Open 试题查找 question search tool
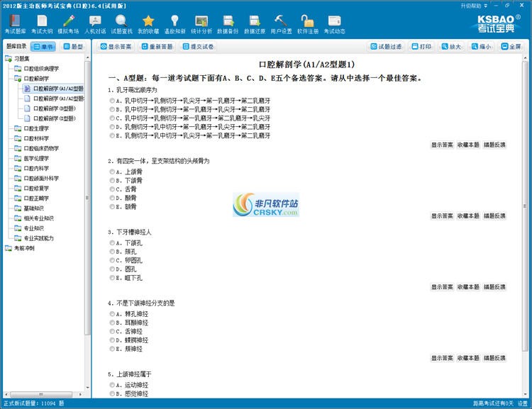Screen dimensions: 532x409 pos(121,24)
